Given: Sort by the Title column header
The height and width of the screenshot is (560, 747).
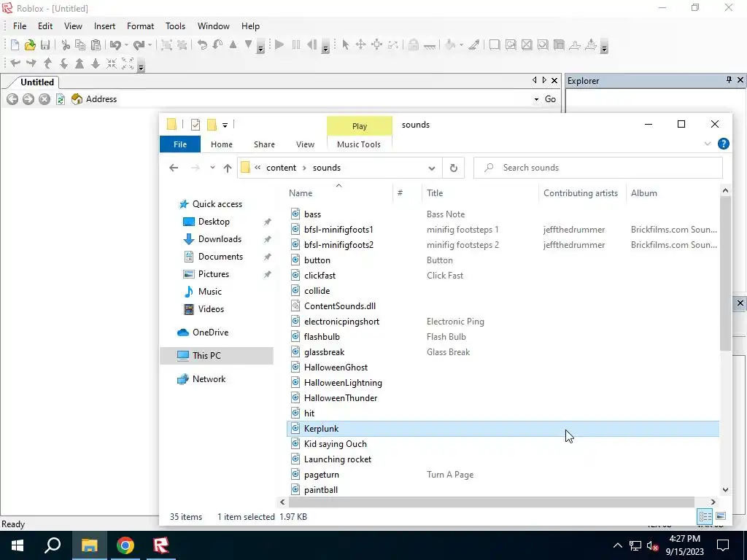Looking at the screenshot, I should [480, 192].
